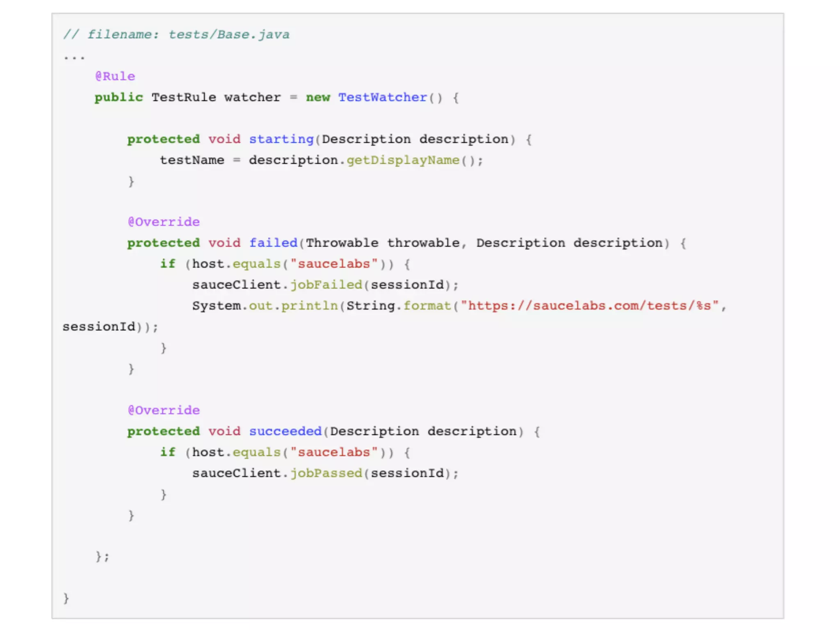Click the second @Override annotation
The height and width of the screenshot is (630, 840).
[x=163, y=410]
